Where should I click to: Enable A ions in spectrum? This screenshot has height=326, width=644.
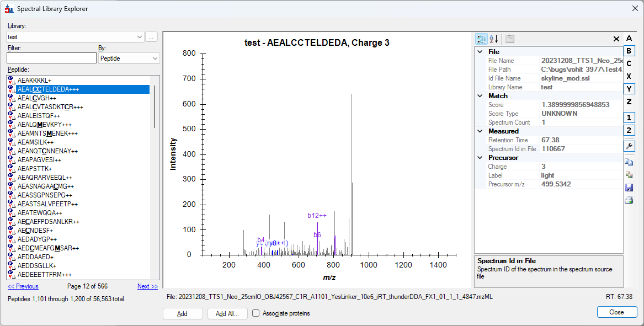click(x=629, y=39)
